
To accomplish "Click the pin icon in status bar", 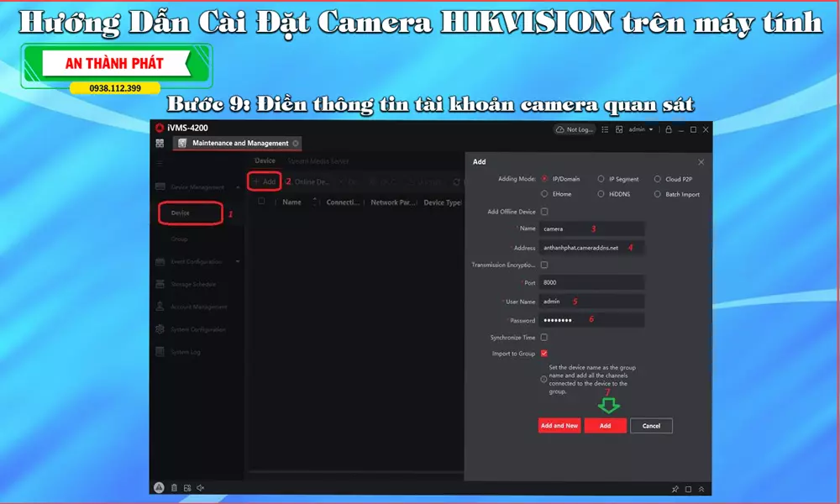I will [675, 489].
